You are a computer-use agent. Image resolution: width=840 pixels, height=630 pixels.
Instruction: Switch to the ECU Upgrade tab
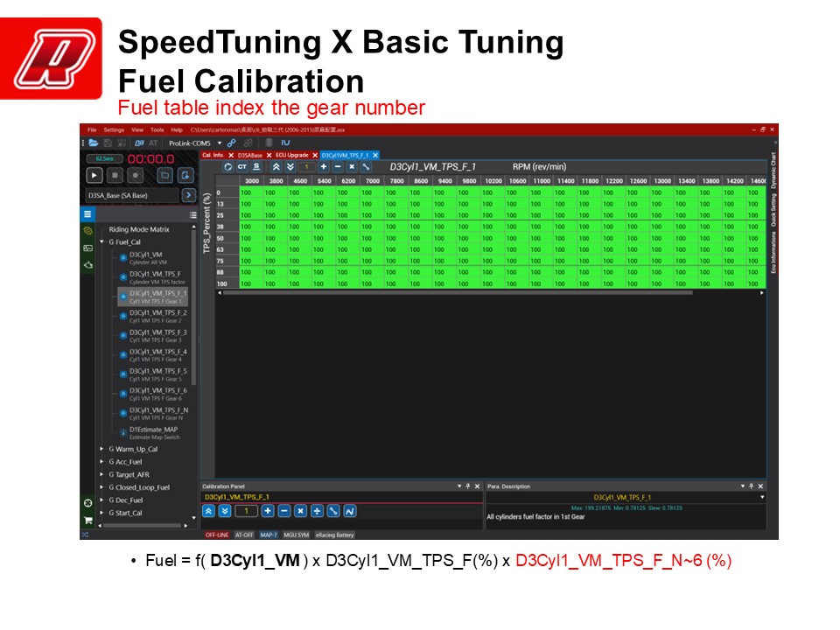291,155
